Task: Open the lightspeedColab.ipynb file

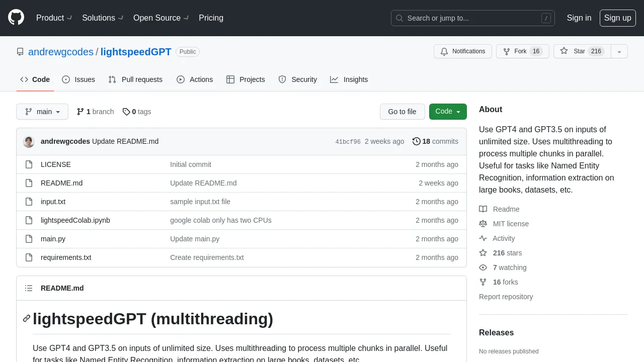Action: (75, 220)
